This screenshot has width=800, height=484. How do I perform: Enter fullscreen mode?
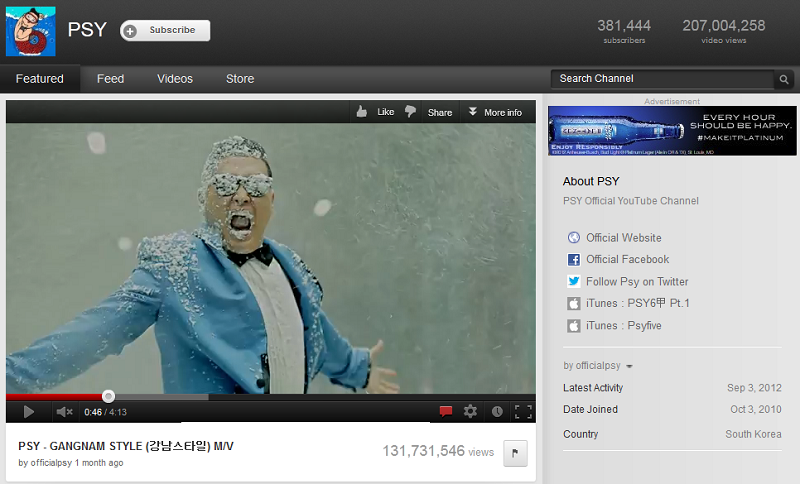point(523,412)
